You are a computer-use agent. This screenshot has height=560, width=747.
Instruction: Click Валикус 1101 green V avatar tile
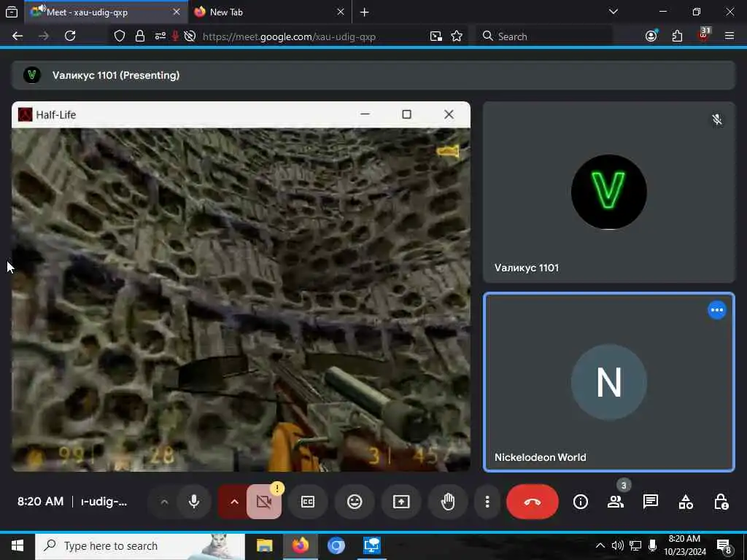609,192
